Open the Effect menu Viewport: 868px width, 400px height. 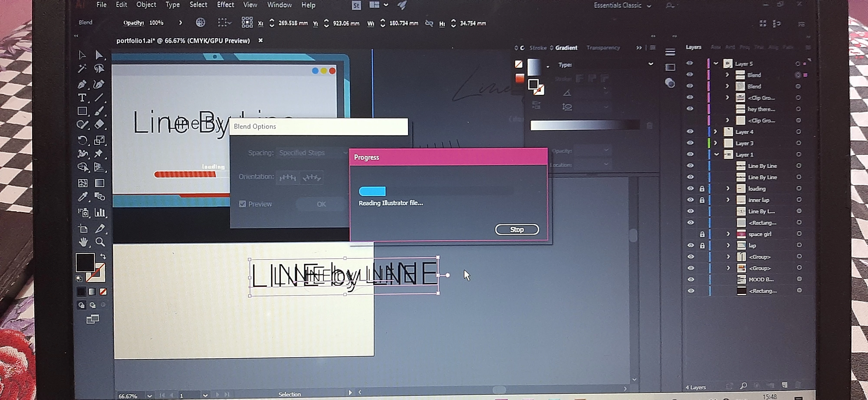tap(225, 5)
